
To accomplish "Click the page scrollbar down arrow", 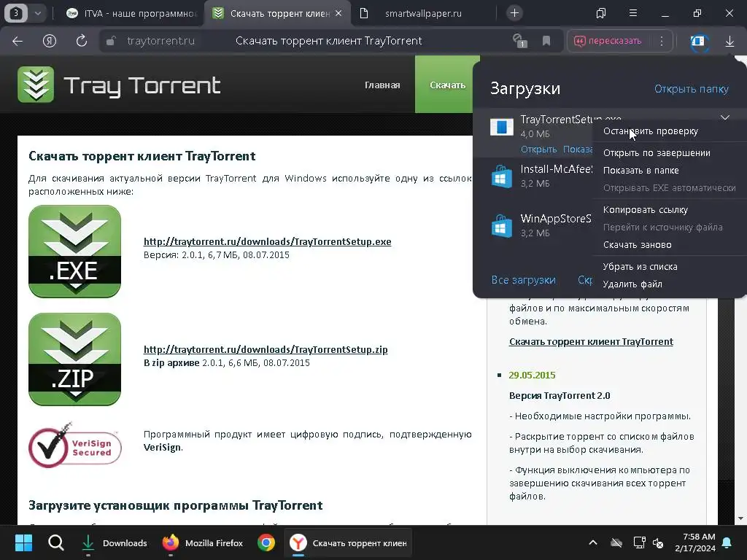I will 741,518.
